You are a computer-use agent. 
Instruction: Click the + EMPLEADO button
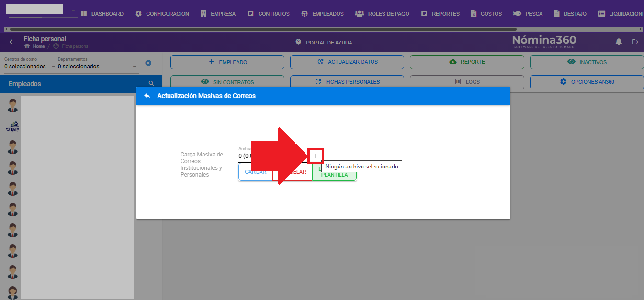point(227,62)
